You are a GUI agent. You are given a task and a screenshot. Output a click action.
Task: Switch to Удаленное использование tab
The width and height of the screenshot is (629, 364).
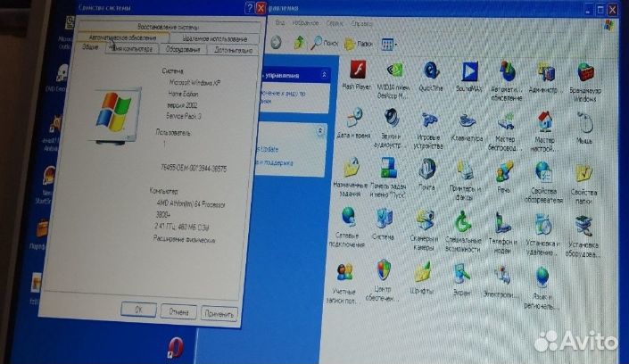pos(214,38)
